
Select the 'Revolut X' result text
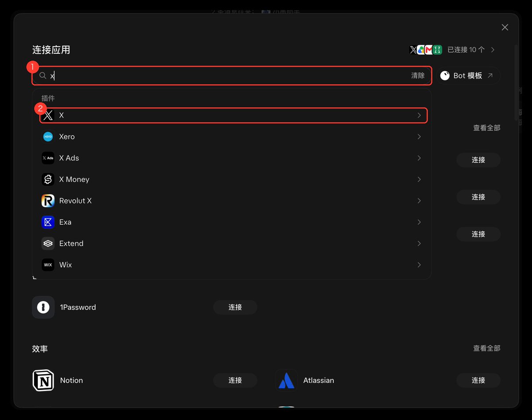coord(75,200)
